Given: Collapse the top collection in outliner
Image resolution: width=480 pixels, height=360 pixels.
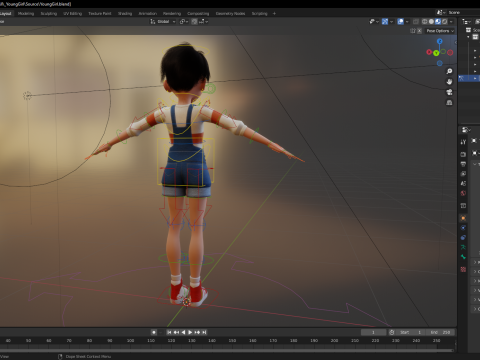Looking at the screenshot, I should pyautogui.click(x=469, y=37).
